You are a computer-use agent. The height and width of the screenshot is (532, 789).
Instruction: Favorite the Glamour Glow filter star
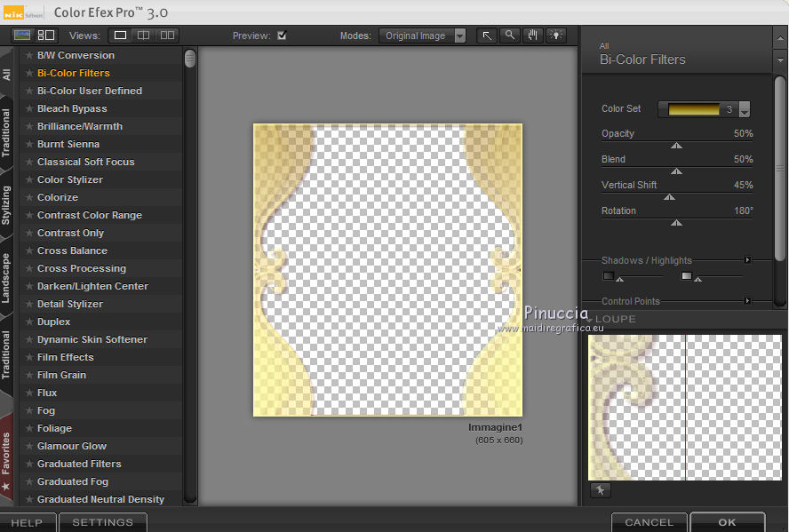29,446
